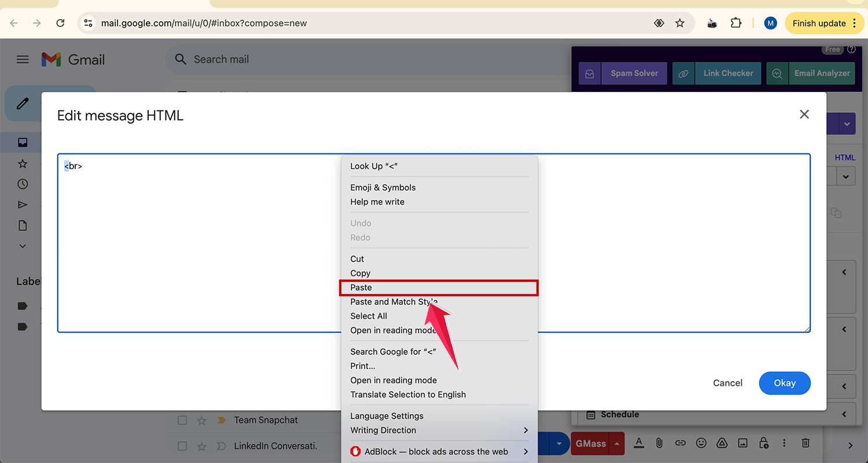Open the formatting options (A icon) in compose toolbar
The height and width of the screenshot is (463, 868).
[639, 443]
